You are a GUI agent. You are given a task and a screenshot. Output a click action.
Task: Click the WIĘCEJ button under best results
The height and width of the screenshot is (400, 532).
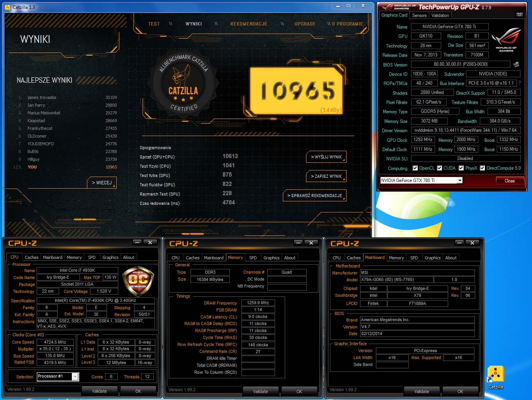coord(102,183)
